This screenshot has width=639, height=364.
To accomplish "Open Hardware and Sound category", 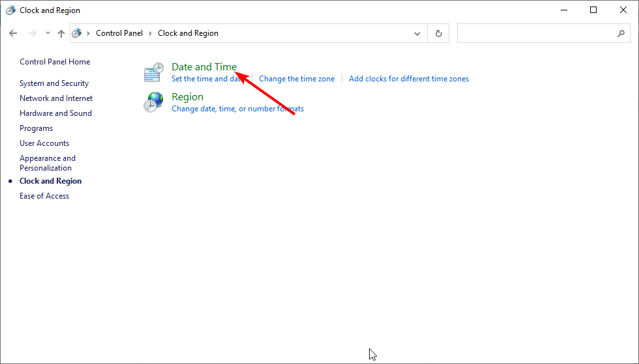I will (x=55, y=113).
